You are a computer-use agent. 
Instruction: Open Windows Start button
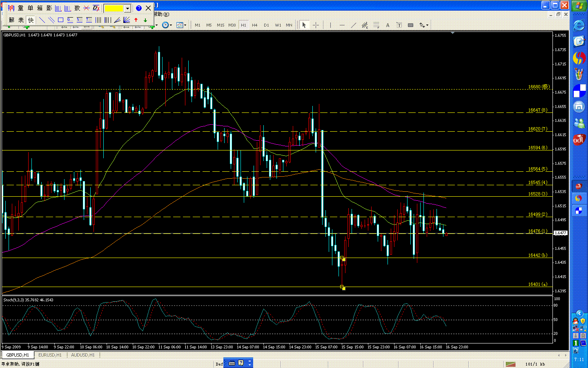(x=579, y=5)
